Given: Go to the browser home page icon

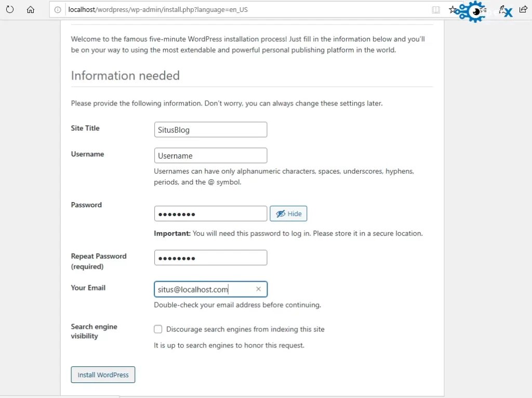Looking at the screenshot, I should click(x=31, y=9).
